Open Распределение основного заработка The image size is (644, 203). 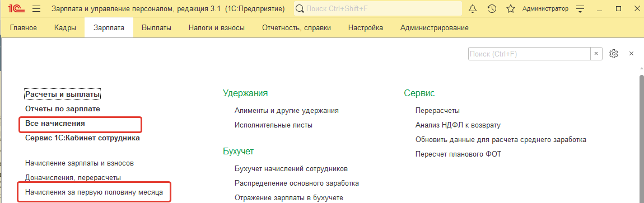(x=297, y=183)
